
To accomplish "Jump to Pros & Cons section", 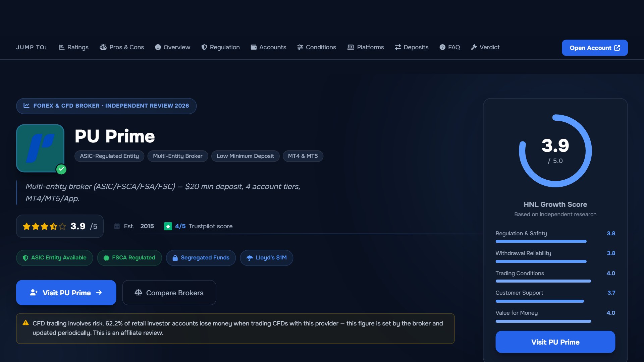I will [x=122, y=47].
